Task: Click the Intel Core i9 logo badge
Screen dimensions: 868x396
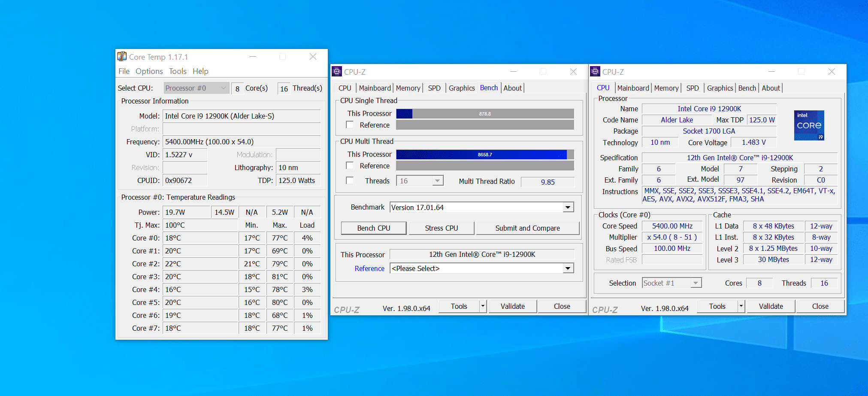Action: pos(809,125)
